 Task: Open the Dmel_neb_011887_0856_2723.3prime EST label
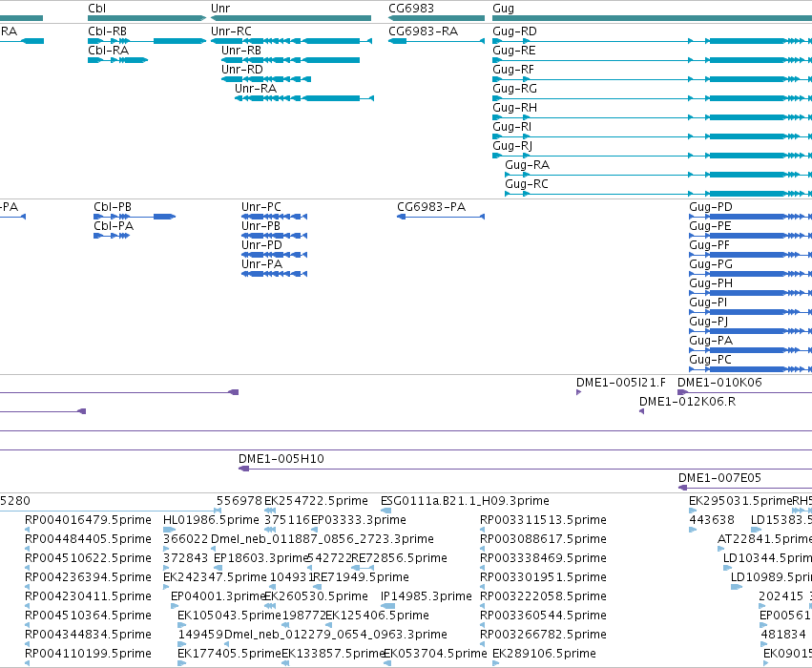[323, 539]
